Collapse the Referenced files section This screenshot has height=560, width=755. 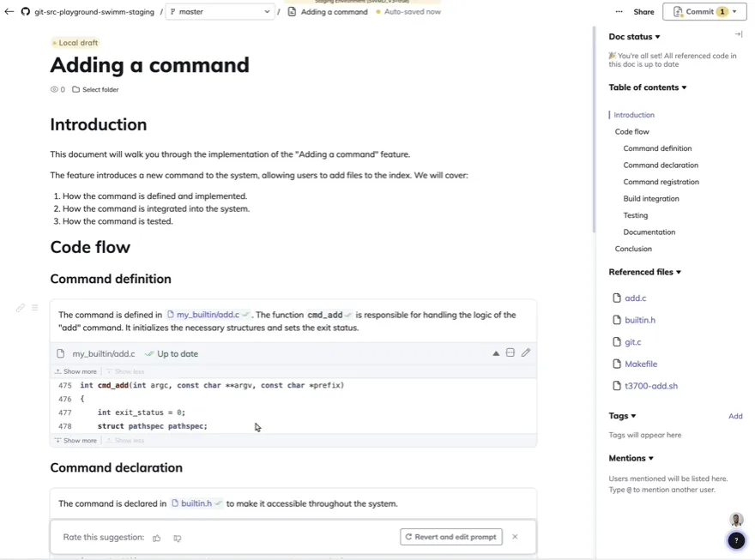(644, 272)
